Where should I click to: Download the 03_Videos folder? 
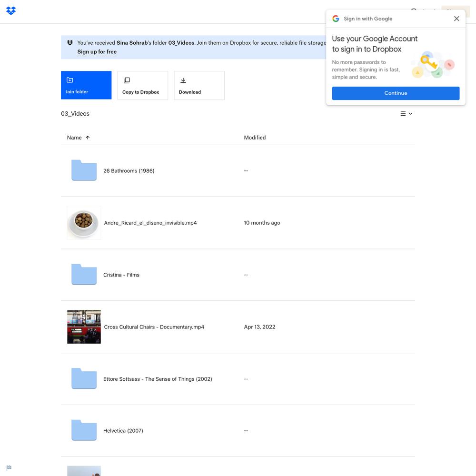199,86
